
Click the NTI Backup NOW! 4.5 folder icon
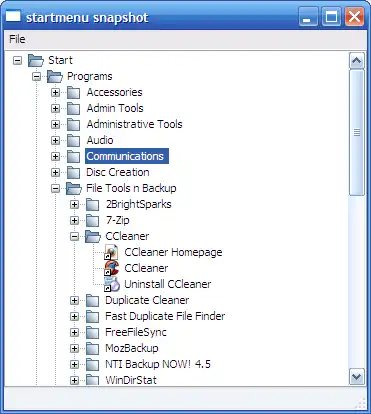tap(92, 364)
